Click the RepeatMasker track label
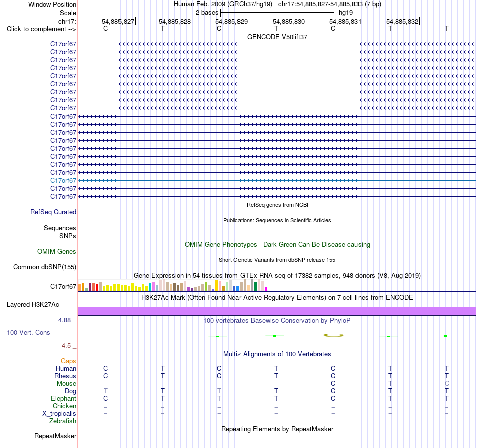Screen dimensions: 477x448 pyautogui.click(x=55, y=436)
